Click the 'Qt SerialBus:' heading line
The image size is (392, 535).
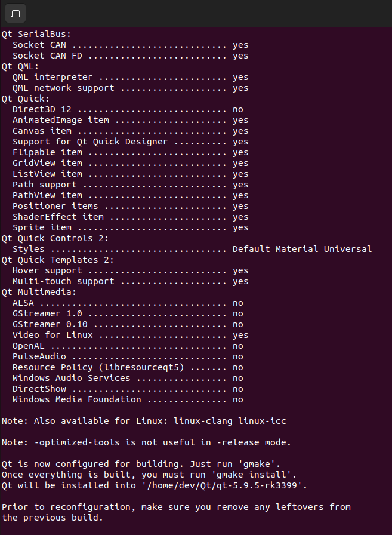click(x=36, y=34)
